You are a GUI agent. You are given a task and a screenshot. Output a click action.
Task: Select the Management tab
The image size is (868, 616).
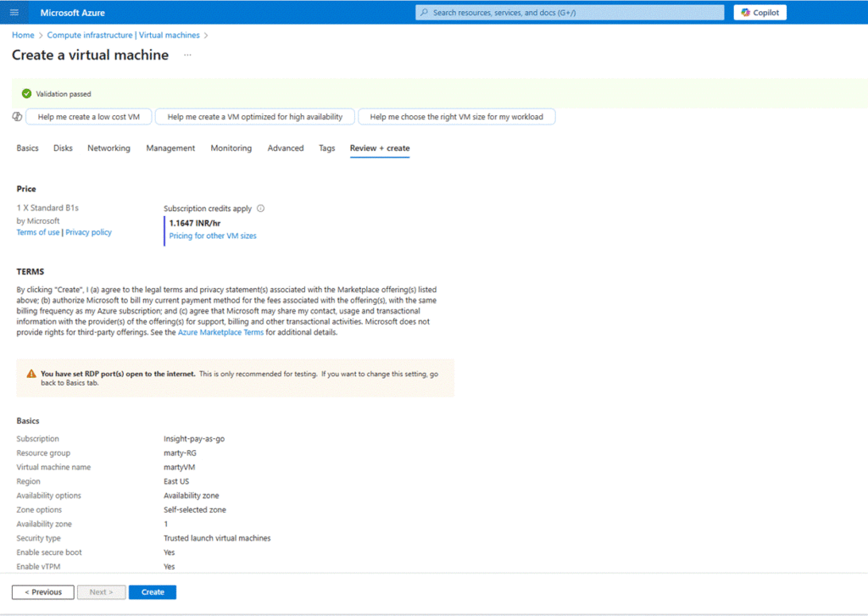tap(170, 148)
